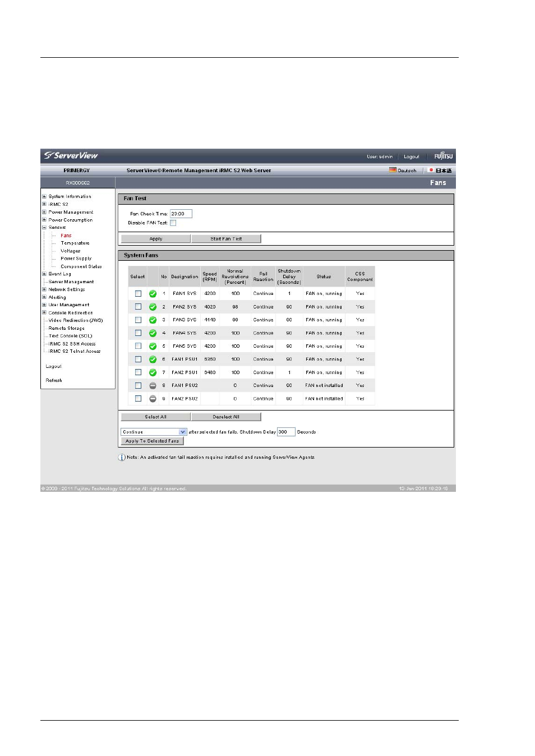The height and width of the screenshot is (756, 535).
Task: Click the green status icon for FAN2 PSU1
Action: click(153, 372)
